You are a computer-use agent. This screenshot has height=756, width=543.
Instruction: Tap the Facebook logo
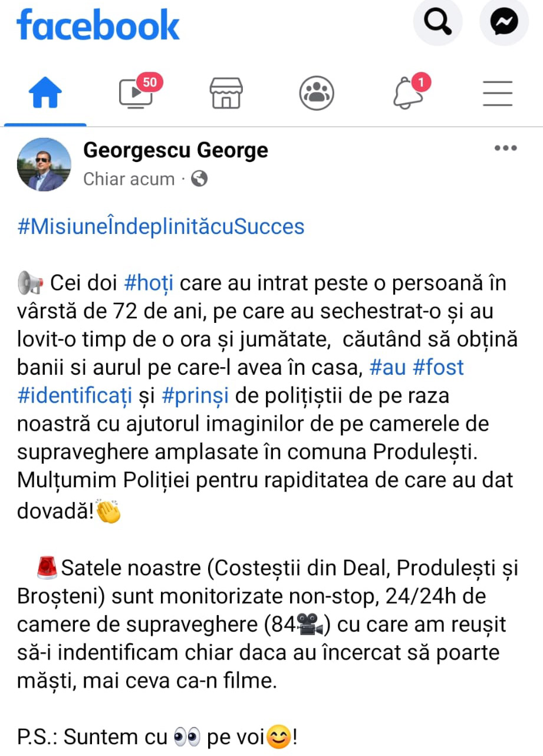click(98, 25)
